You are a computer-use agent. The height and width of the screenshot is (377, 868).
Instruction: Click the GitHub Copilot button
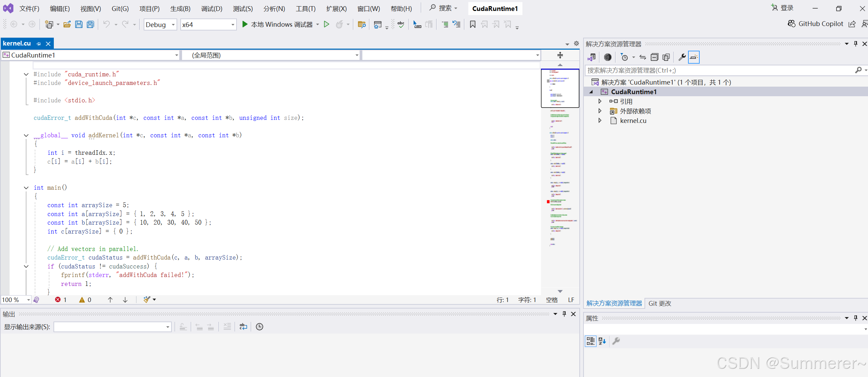[815, 24]
